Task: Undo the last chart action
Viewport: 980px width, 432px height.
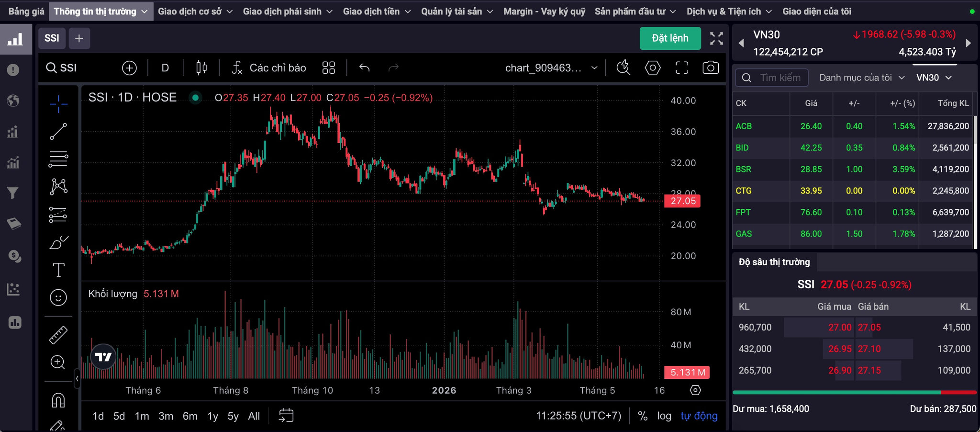Action: [365, 68]
